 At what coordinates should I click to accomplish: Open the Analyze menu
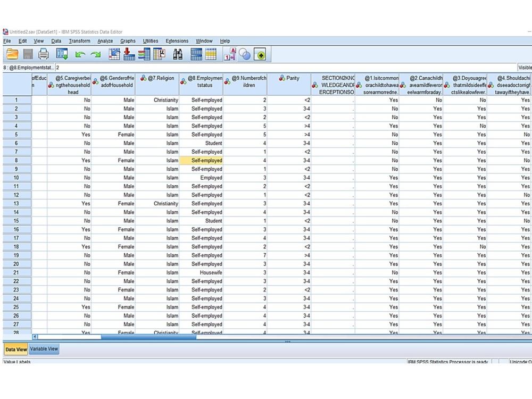tap(105, 41)
